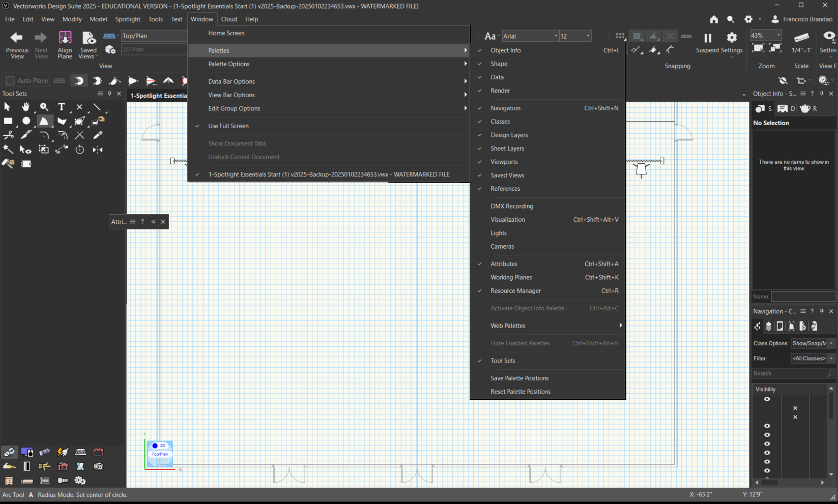Toggle top visibility eye in Navigation
This screenshot has width=838, height=504.
click(767, 399)
